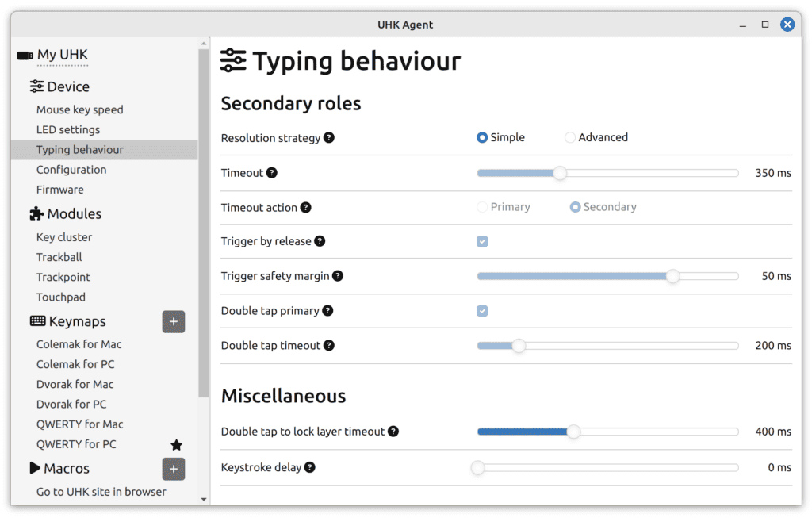Add a new keymap with plus icon
Screen dimensions: 812x518
pyautogui.click(x=174, y=322)
